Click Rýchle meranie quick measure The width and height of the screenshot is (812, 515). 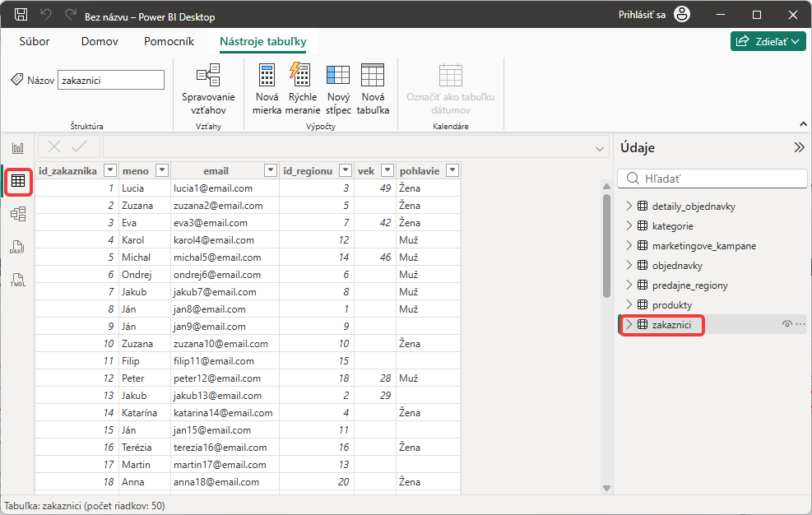(303, 89)
